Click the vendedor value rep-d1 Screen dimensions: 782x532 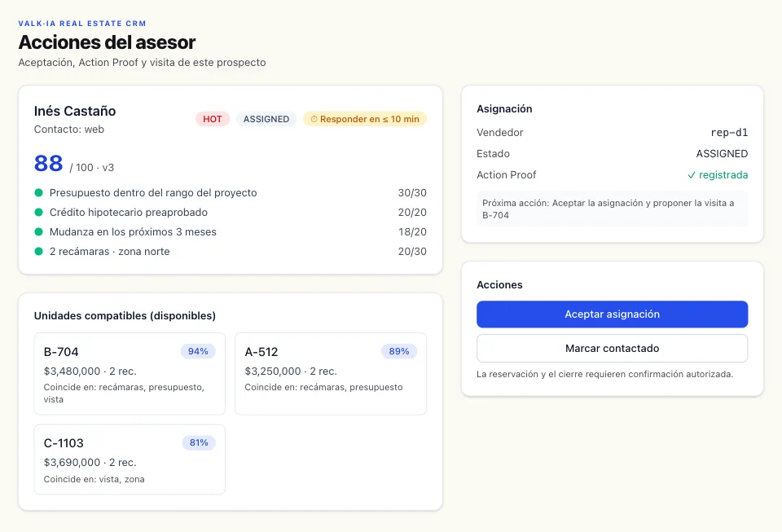click(729, 133)
